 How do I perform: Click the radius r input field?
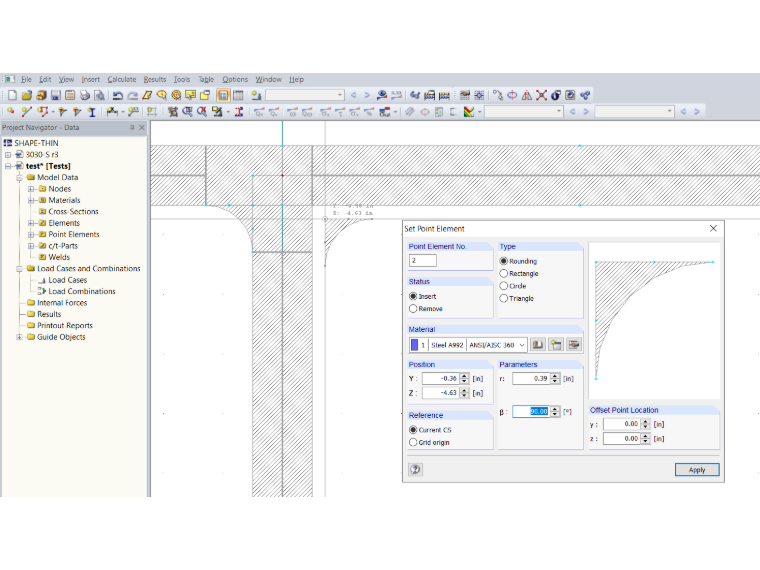click(531, 379)
